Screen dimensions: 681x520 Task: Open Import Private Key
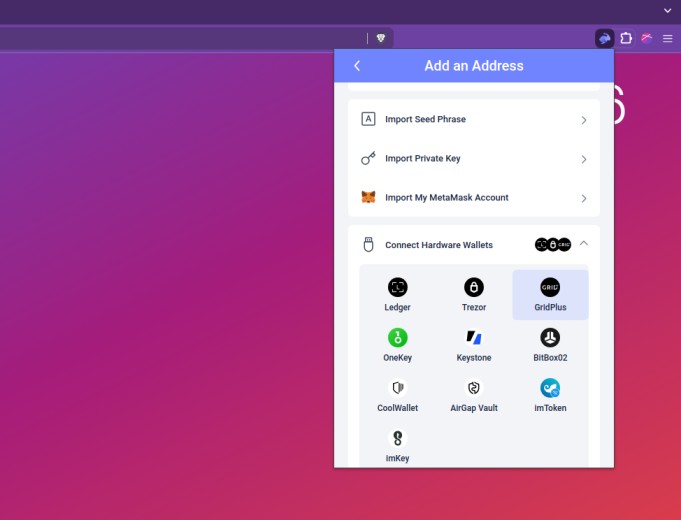tap(474, 159)
